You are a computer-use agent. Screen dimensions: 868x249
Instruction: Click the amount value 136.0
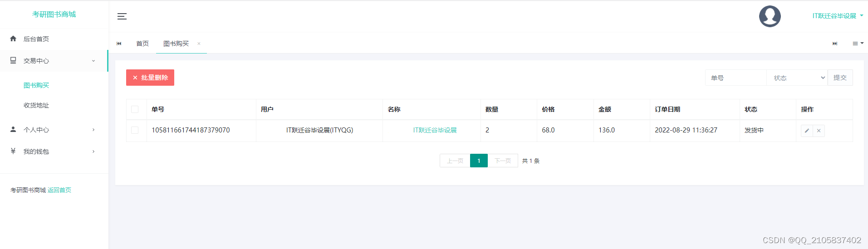point(607,130)
